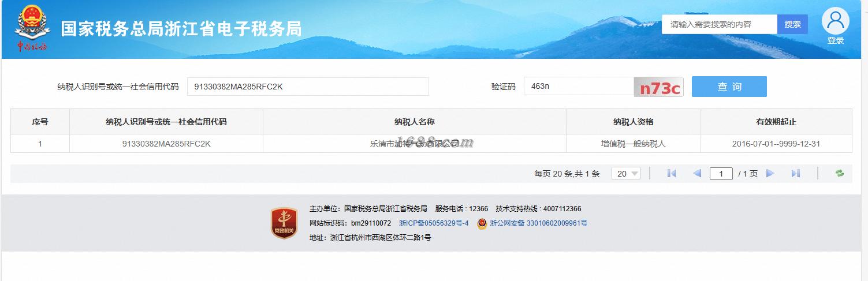Click the footer address 浙江省杭州市西湖区 text
This screenshot has height=281, width=868.
point(370,238)
